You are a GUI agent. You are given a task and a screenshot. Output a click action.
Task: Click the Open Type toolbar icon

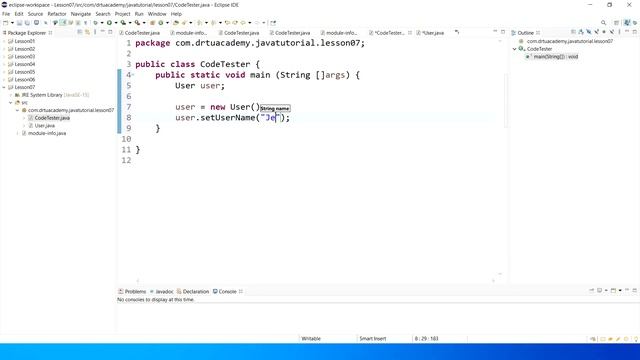[176, 23]
